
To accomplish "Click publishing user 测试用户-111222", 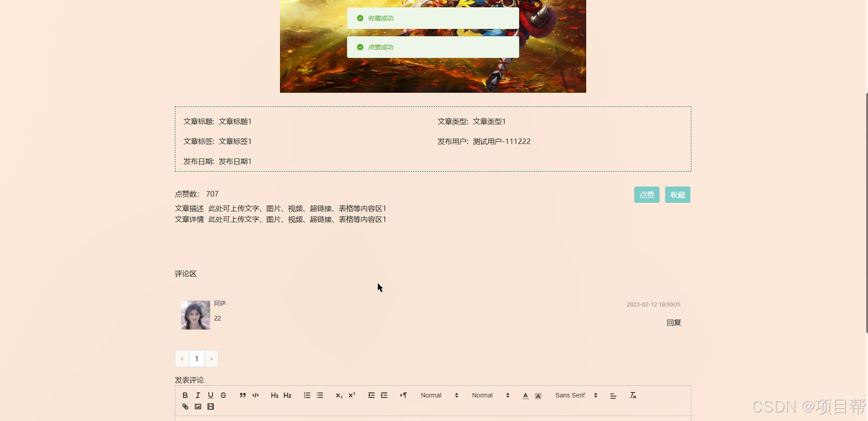I will [x=502, y=141].
